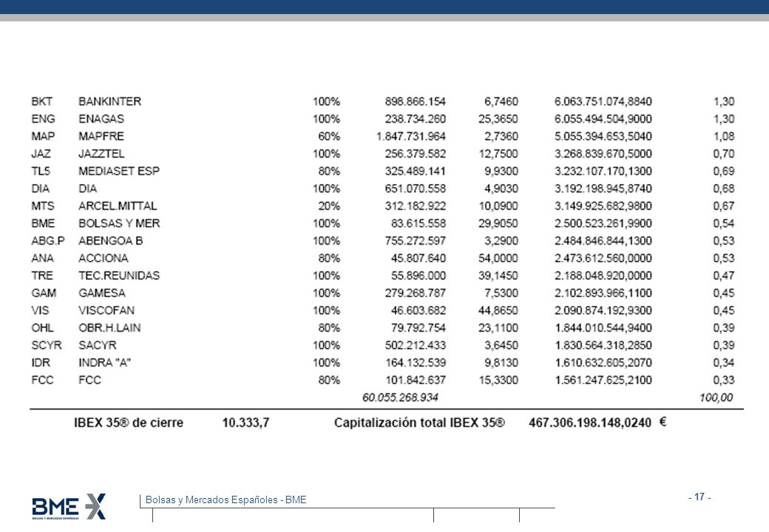Select closing value 10.333,7
The image size is (769, 532).
[x=245, y=423]
